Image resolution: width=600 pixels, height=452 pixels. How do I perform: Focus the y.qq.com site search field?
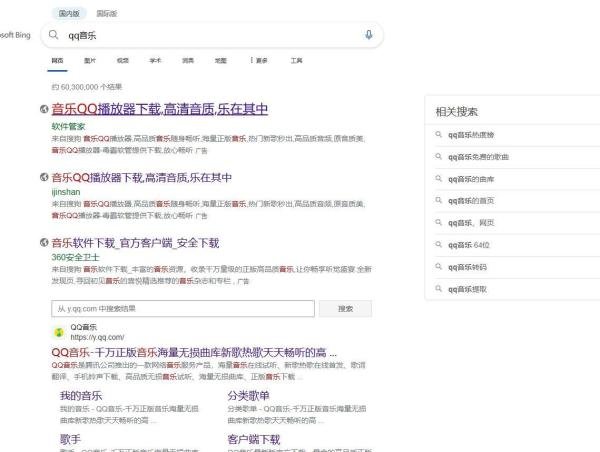point(183,308)
